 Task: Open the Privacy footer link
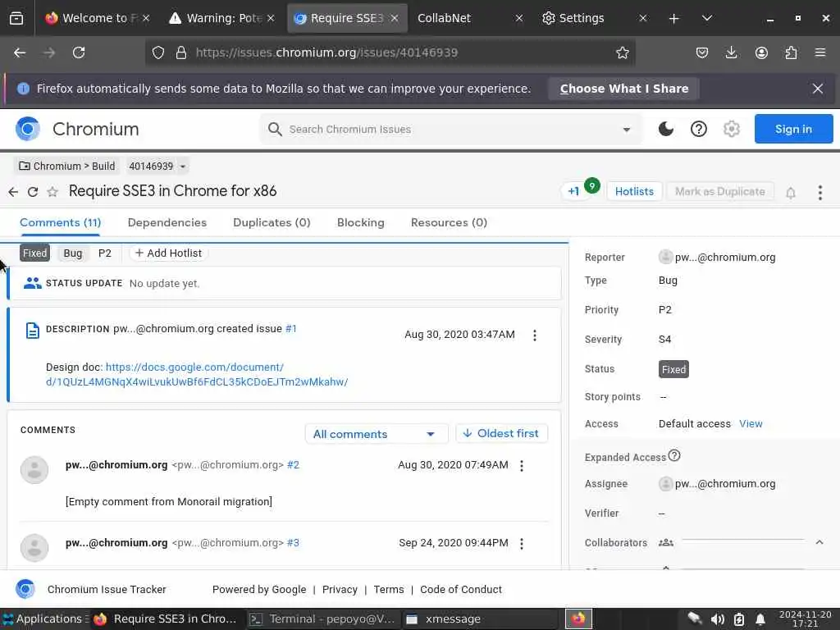340,589
